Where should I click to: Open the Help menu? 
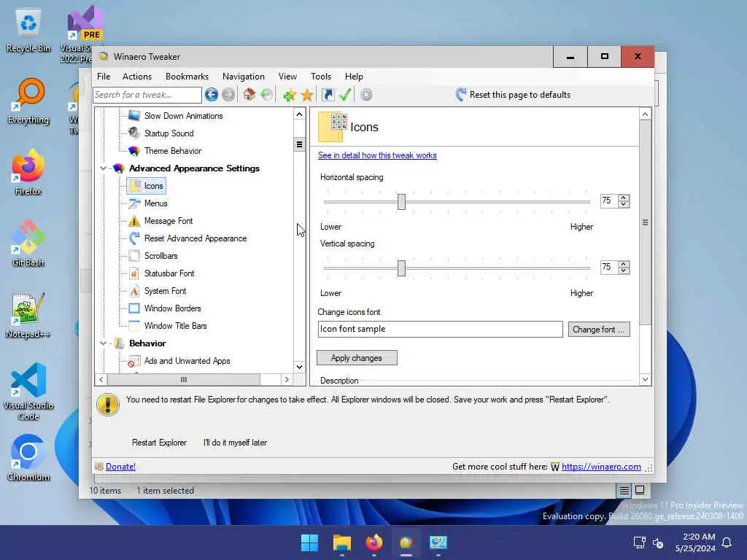pos(354,76)
